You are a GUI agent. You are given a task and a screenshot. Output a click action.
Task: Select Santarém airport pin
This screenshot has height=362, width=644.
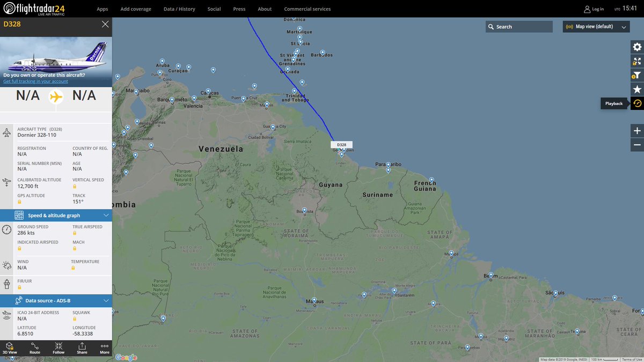click(x=394, y=291)
